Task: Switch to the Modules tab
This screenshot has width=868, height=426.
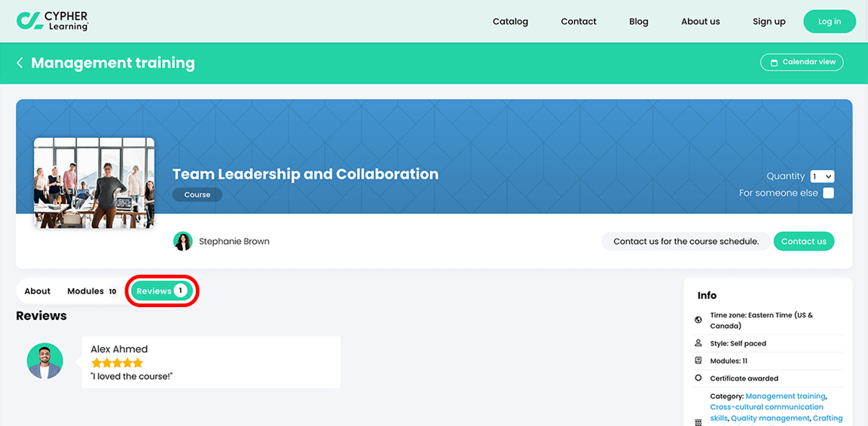Action: pos(92,291)
